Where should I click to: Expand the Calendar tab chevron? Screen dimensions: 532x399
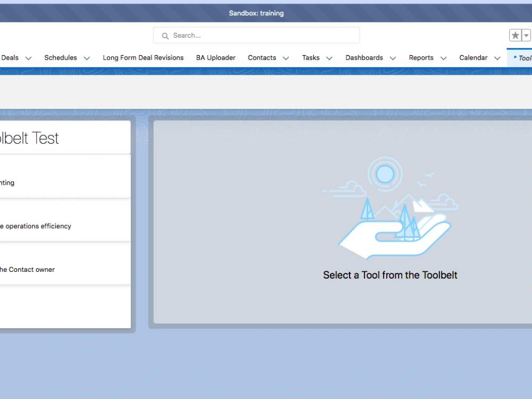point(497,58)
